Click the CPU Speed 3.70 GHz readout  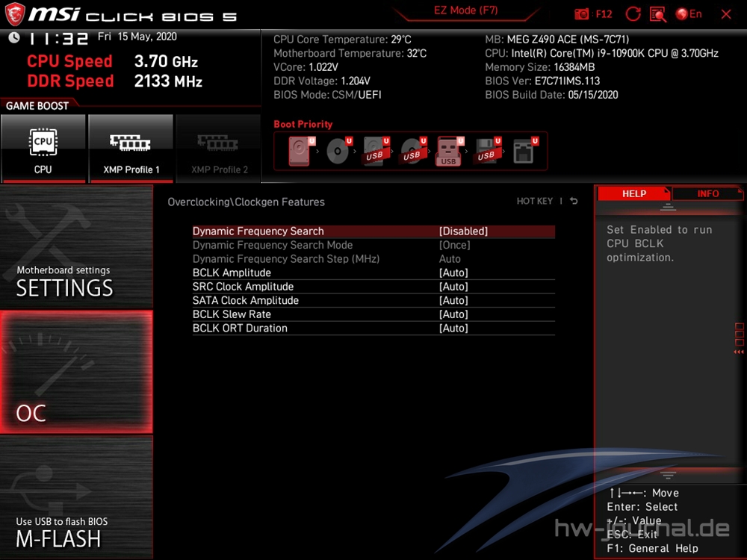(113, 61)
